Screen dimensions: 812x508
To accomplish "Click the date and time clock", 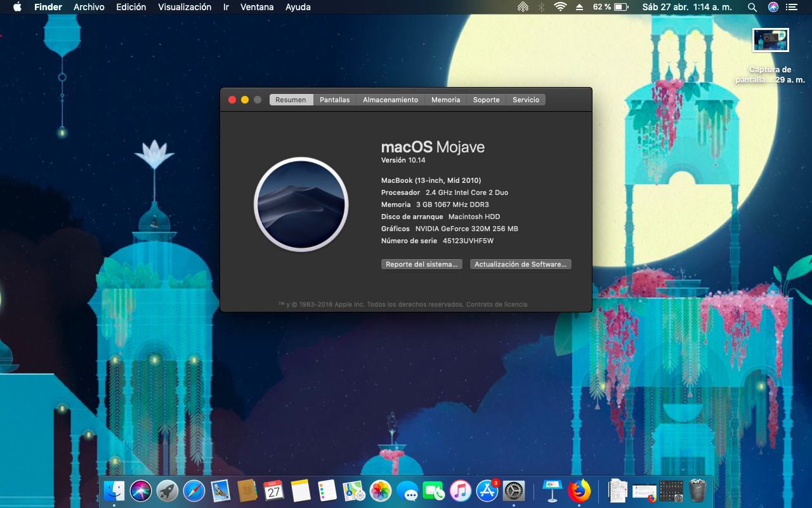I will (x=687, y=7).
